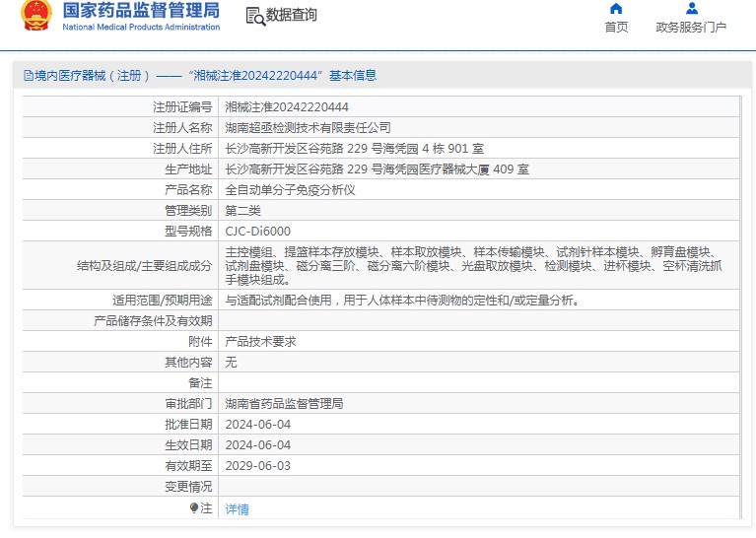Image resolution: width=756 pixels, height=538 pixels.
Task: Select the management category 第二类
Action: pos(243,211)
